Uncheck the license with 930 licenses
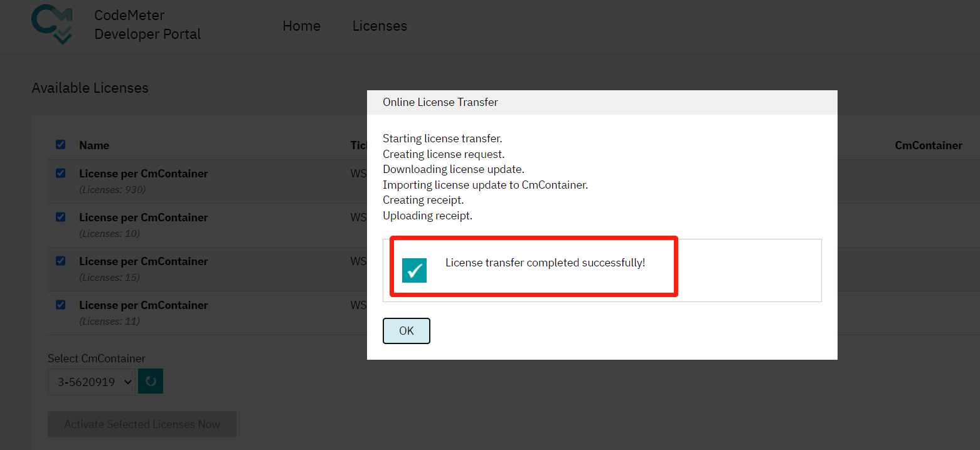 [61, 173]
